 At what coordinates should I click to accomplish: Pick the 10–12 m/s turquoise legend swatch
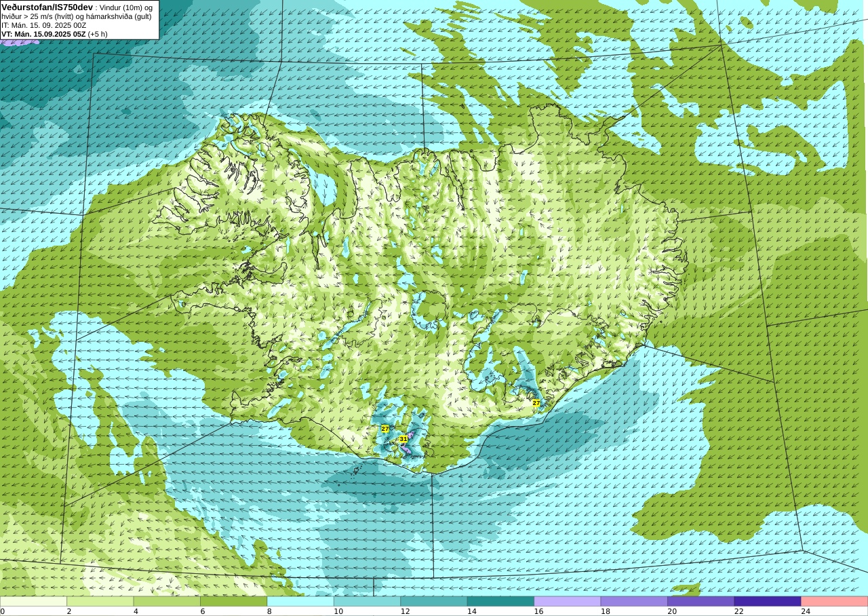click(368, 601)
